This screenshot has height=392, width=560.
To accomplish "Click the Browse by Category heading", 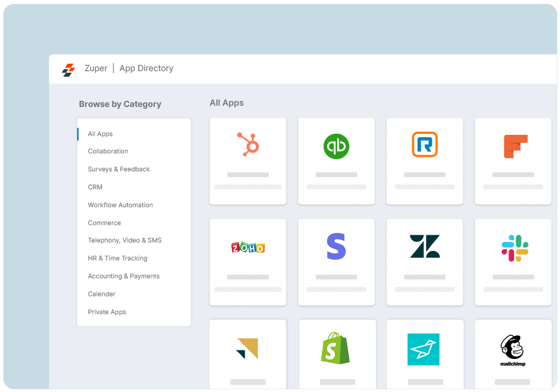I will click(x=120, y=104).
